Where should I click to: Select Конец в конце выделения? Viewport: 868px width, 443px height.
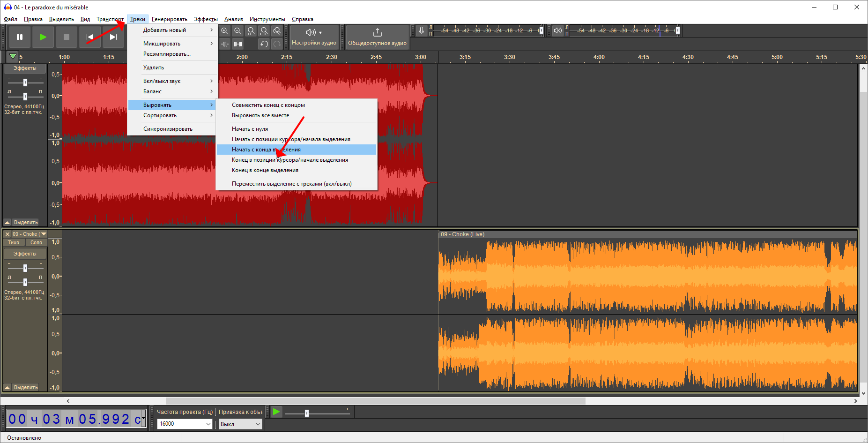(297, 170)
